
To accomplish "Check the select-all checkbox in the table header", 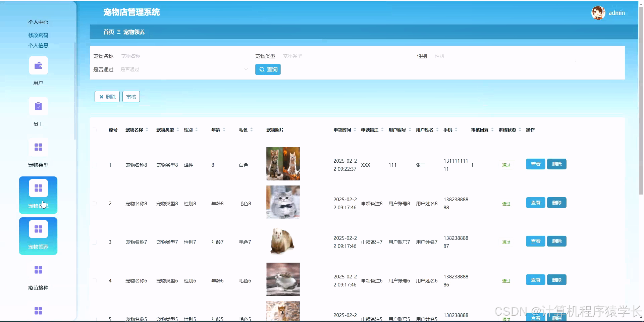I will click(94, 130).
